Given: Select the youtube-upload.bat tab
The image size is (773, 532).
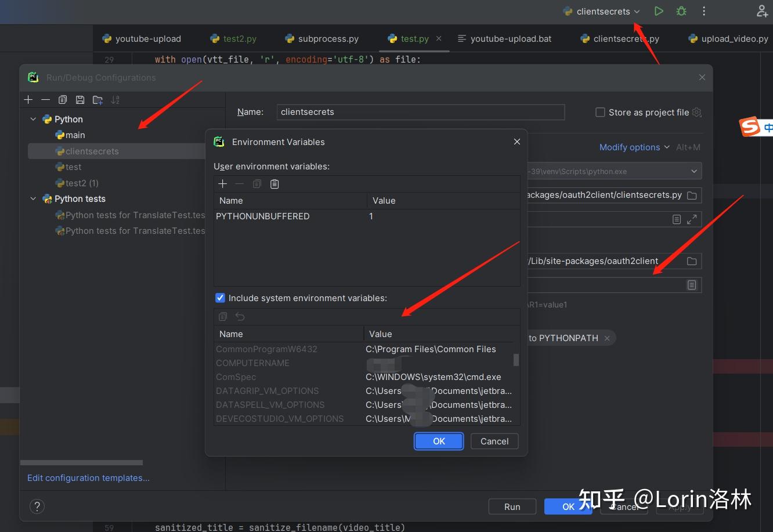Looking at the screenshot, I should [504, 39].
